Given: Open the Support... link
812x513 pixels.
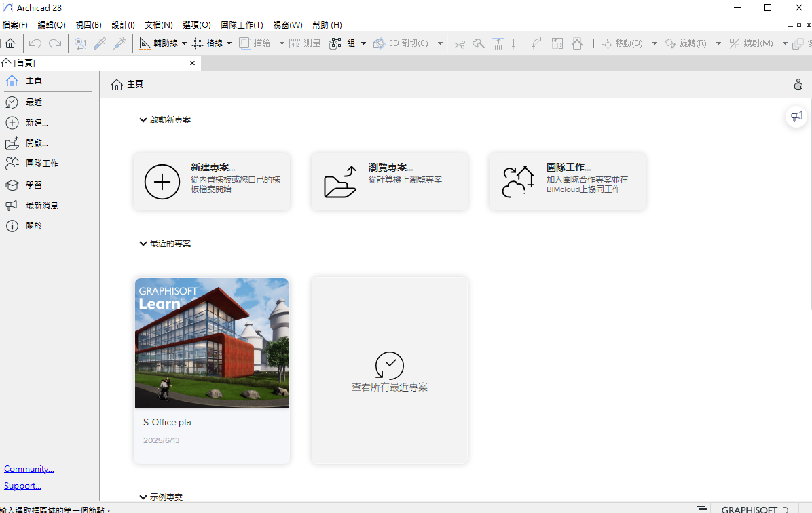Looking at the screenshot, I should click(x=23, y=486).
